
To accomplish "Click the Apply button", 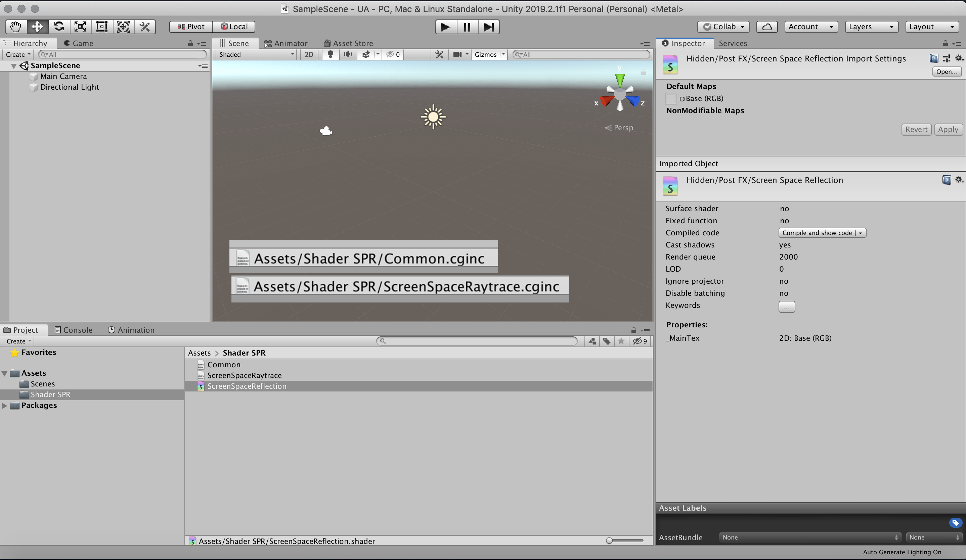I will [948, 130].
